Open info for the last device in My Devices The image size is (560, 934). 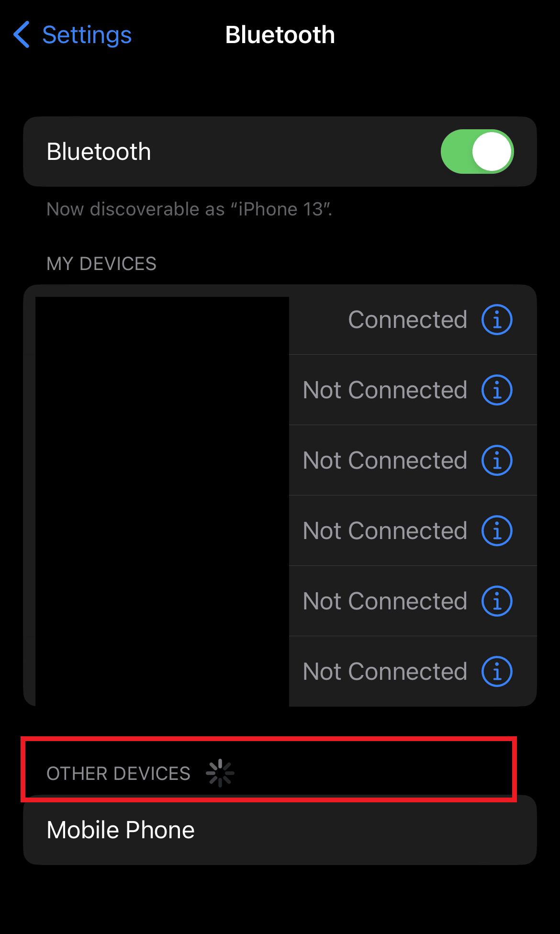coord(497,672)
